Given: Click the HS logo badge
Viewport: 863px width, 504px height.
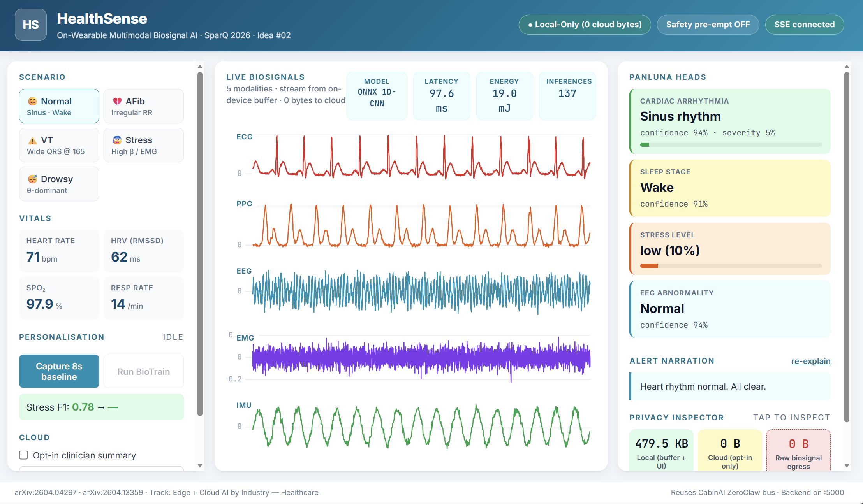Looking at the screenshot, I should (x=31, y=25).
